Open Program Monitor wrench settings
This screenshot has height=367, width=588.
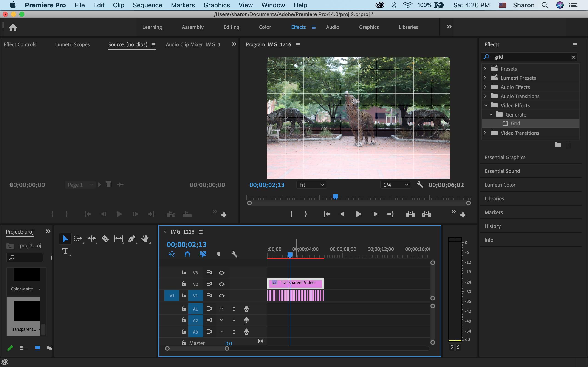(x=420, y=185)
